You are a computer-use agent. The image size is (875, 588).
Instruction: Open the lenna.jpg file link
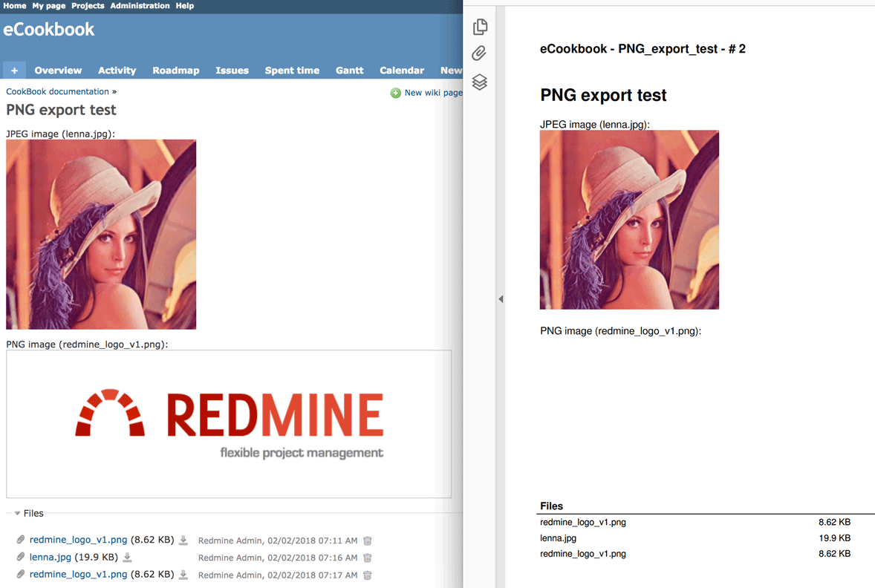tap(51, 557)
